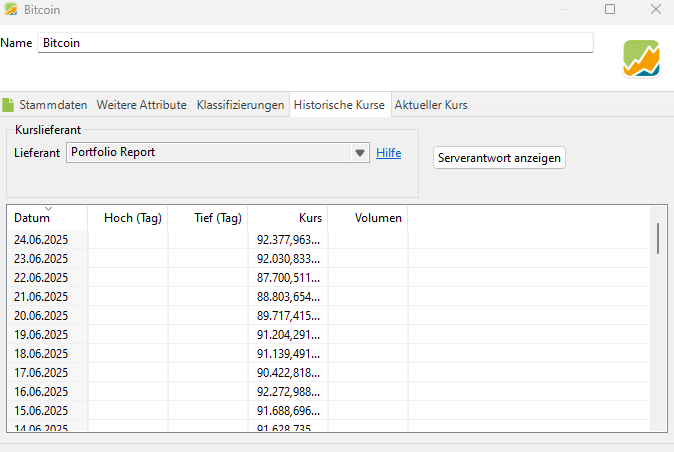Click the large Portfolio Performance chart logo

point(641,58)
